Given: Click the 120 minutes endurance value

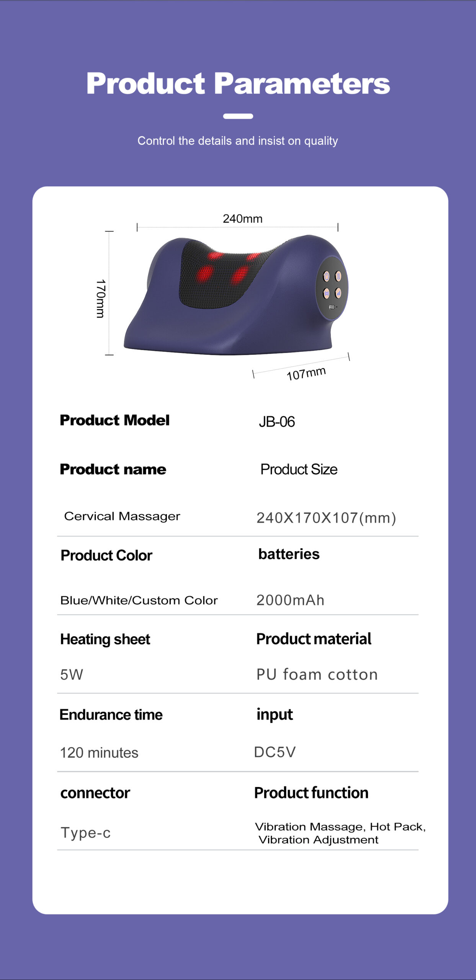Looking at the screenshot, I should tap(99, 753).
